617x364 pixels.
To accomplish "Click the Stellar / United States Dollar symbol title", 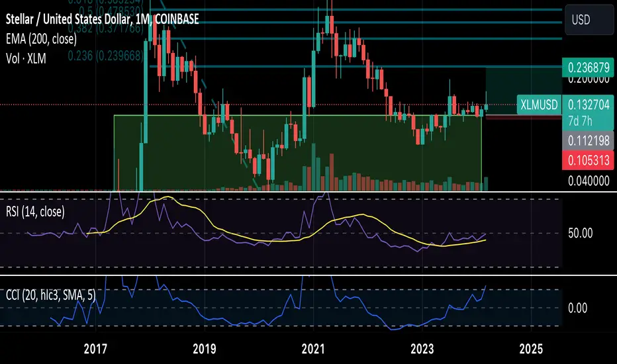I will (103, 19).
